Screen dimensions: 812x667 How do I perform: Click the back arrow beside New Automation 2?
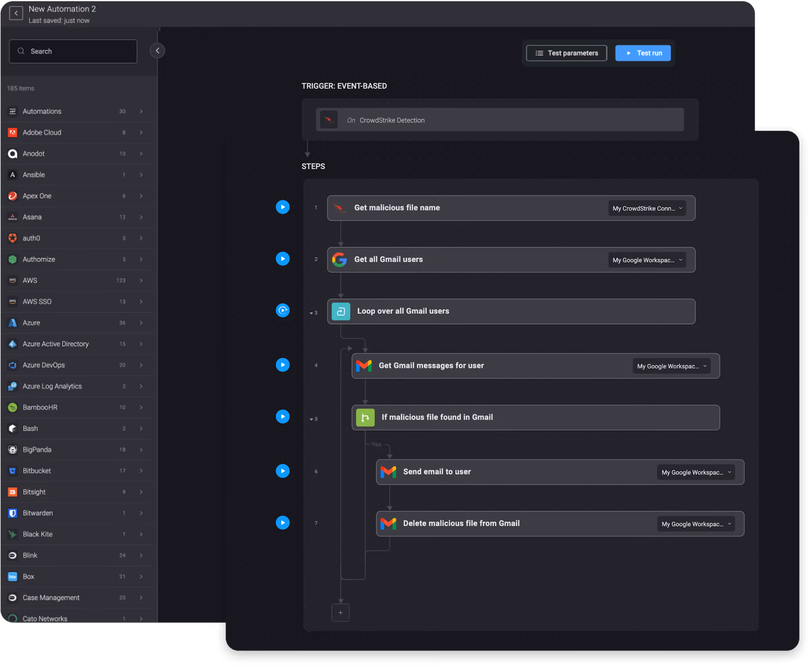[x=16, y=13]
